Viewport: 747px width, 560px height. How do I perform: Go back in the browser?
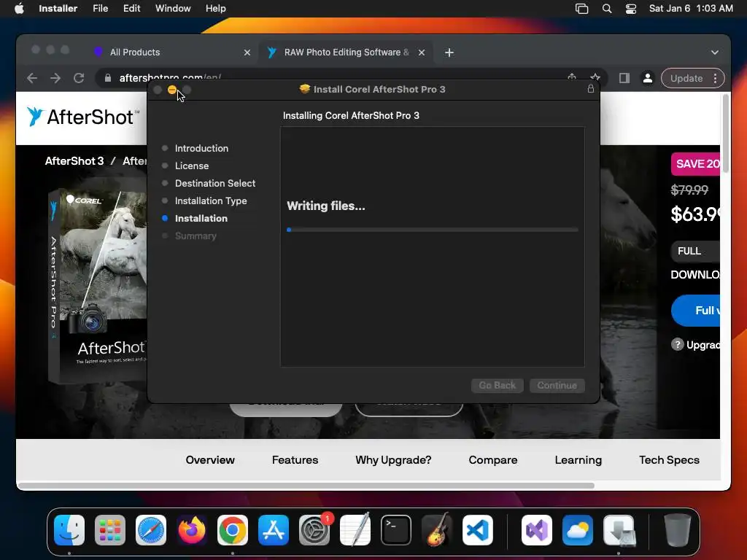coord(32,78)
